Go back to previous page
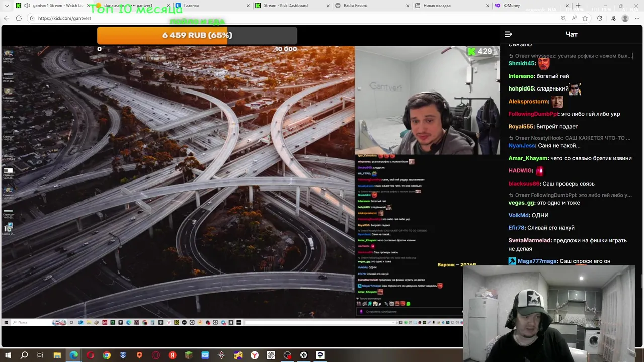 (x=7, y=18)
